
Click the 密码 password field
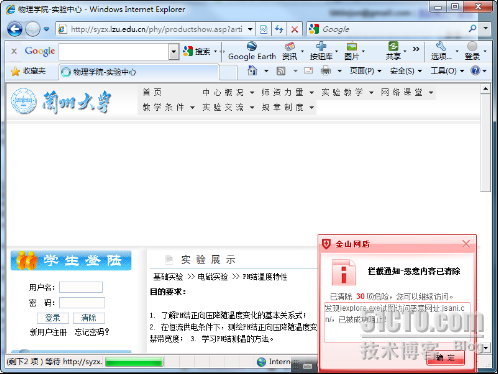coord(82,303)
